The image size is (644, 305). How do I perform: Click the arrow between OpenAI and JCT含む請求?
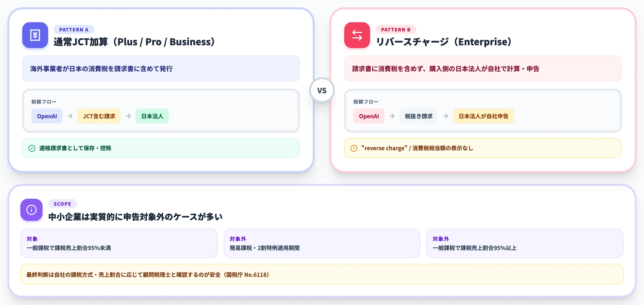click(x=70, y=116)
